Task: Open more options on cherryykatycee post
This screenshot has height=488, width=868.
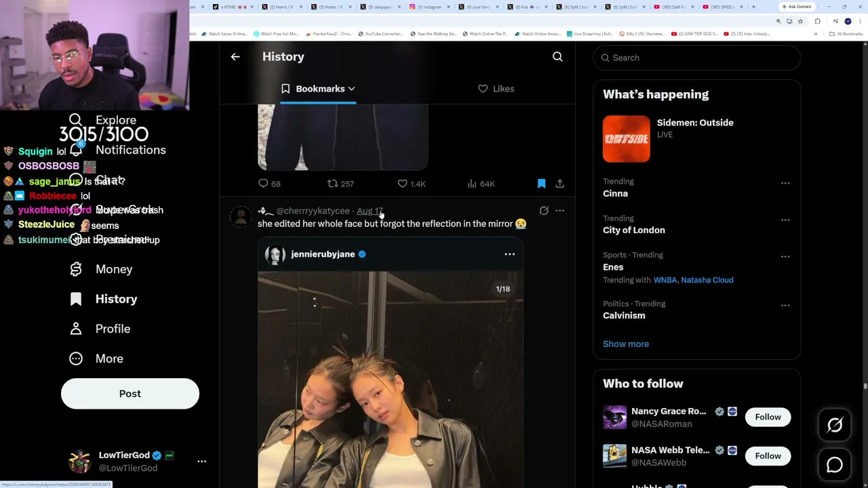Action: (559, 211)
